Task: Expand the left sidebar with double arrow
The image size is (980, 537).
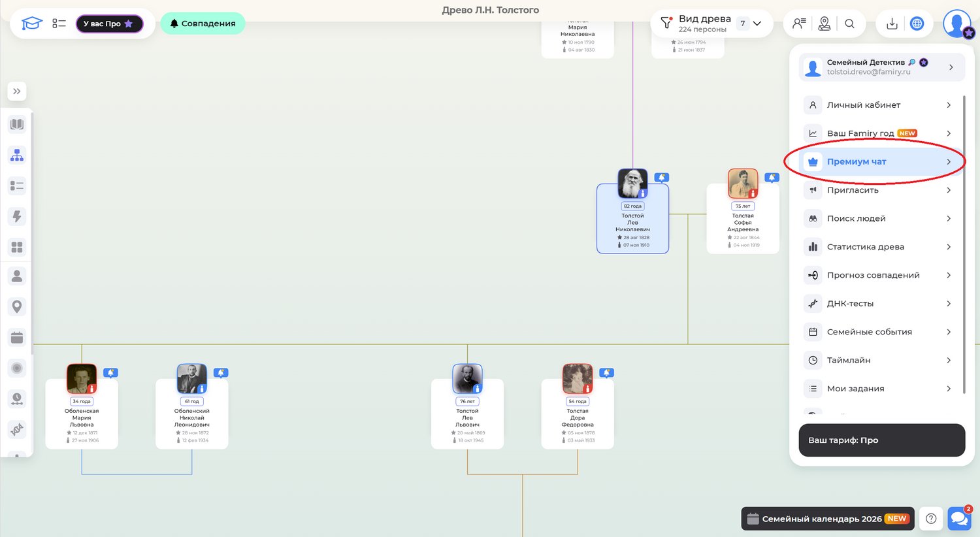Action: click(17, 91)
